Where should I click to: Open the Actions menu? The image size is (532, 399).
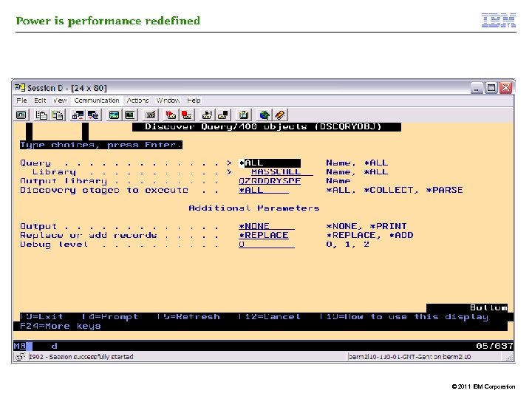click(x=137, y=100)
